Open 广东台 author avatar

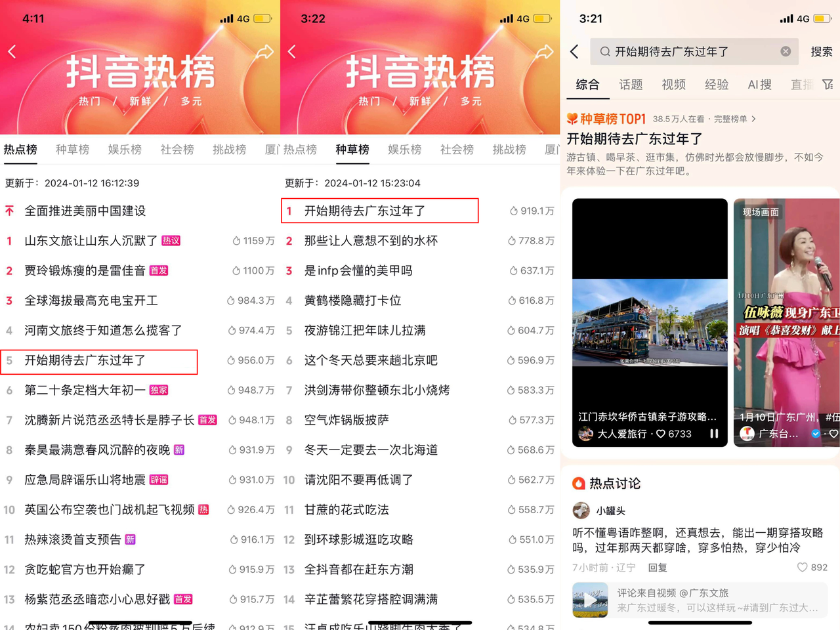747,434
